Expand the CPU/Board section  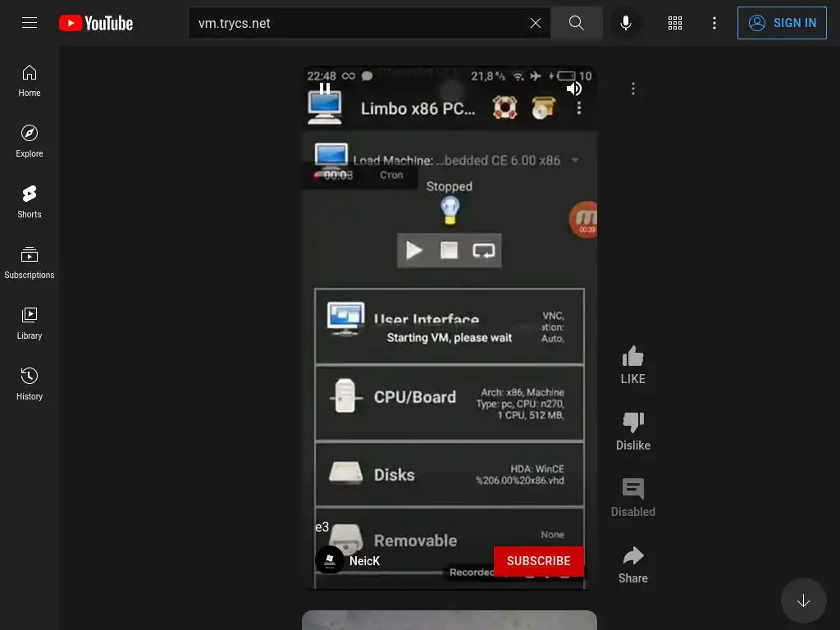[x=449, y=403]
